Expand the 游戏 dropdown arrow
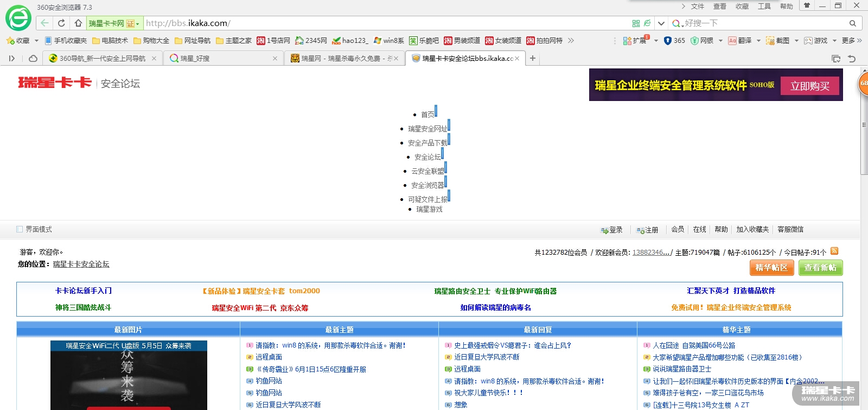This screenshot has height=410, width=868. (x=834, y=40)
